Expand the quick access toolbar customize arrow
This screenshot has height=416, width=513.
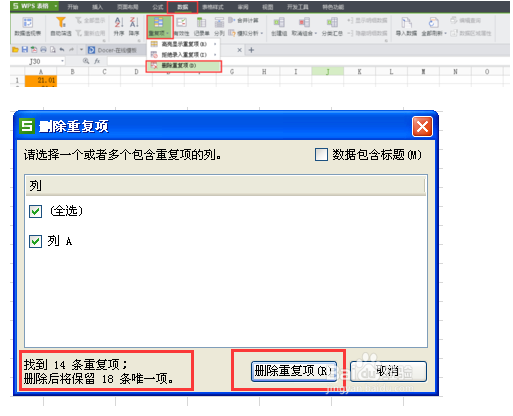[x=81, y=50]
